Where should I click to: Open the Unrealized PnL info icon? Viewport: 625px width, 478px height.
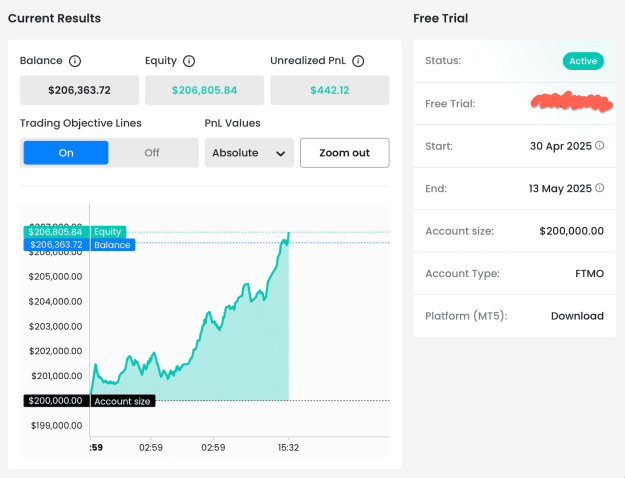(358, 61)
